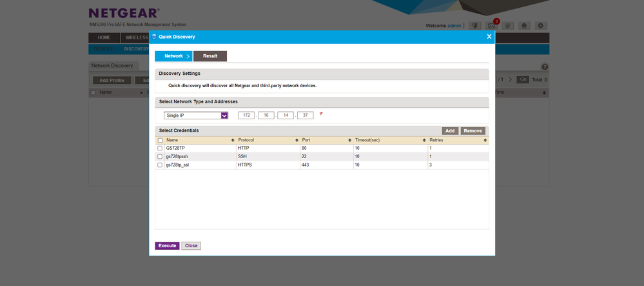Tick the gs728tp_ssl credential checkbox

(x=161, y=165)
